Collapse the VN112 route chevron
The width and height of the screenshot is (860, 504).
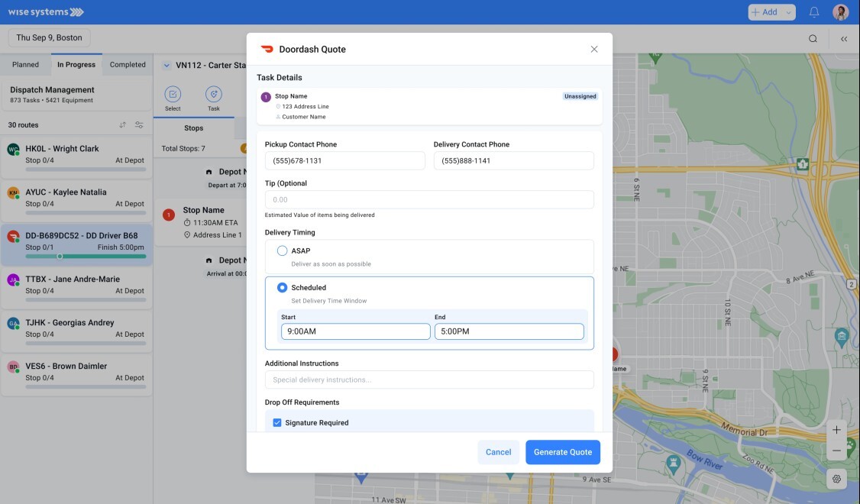tap(167, 65)
